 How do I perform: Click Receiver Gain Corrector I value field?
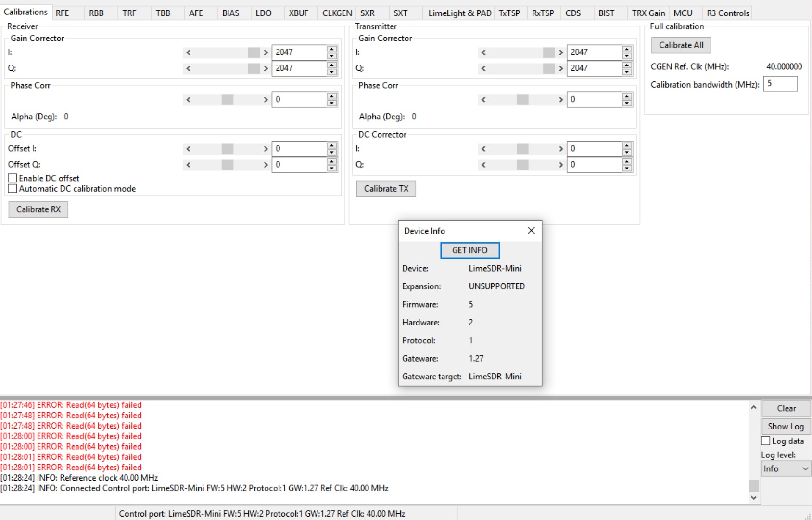point(299,52)
